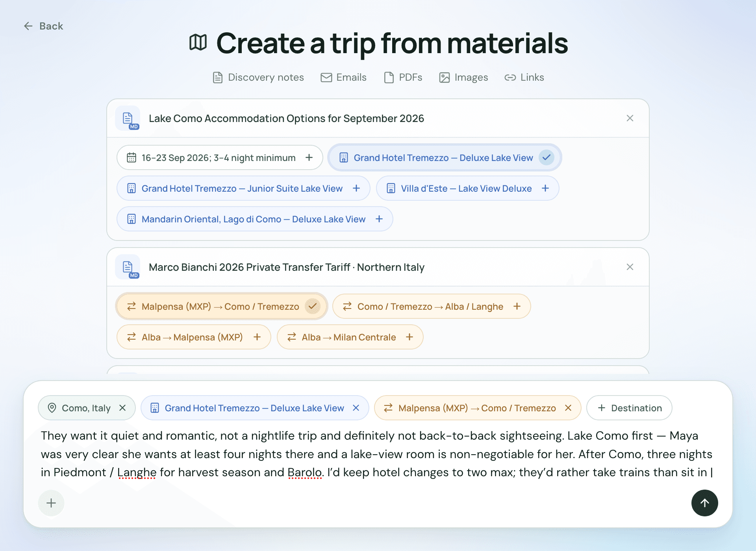Select the PDFs tab
This screenshot has width=756, height=551.
tap(403, 78)
